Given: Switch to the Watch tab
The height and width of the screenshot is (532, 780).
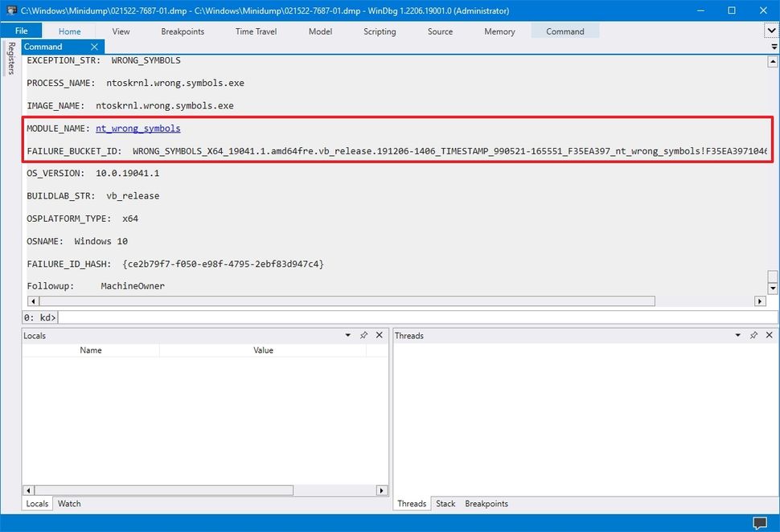Looking at the screenshot, I should [x=69, y=503].
